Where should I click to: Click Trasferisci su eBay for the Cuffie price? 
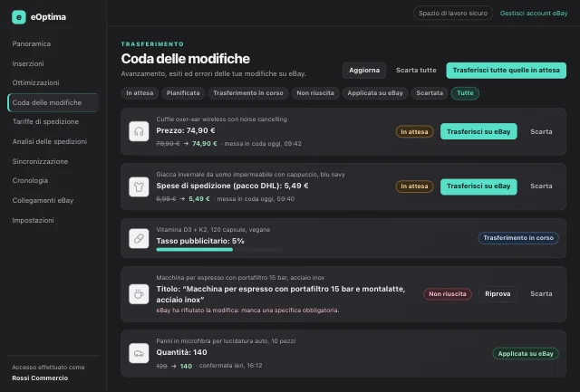pos(478,131)
